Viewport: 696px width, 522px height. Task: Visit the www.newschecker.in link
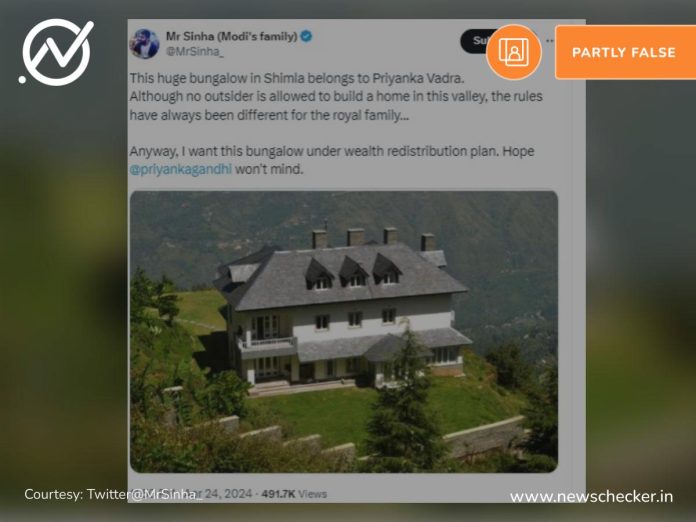coord(591,497)
